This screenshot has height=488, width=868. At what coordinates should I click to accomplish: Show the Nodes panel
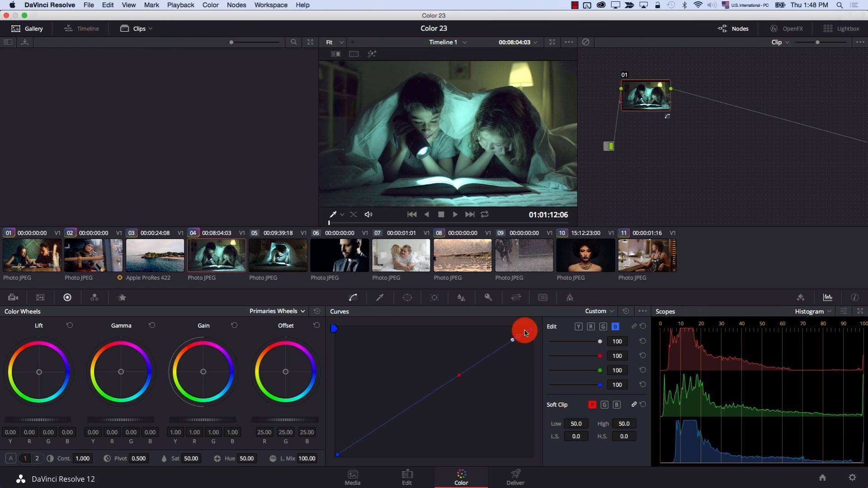point(733,28)
